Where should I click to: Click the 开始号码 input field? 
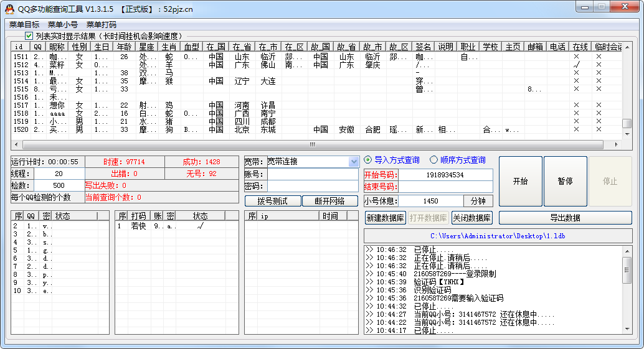pyautogui.click(x=445, y=175)
